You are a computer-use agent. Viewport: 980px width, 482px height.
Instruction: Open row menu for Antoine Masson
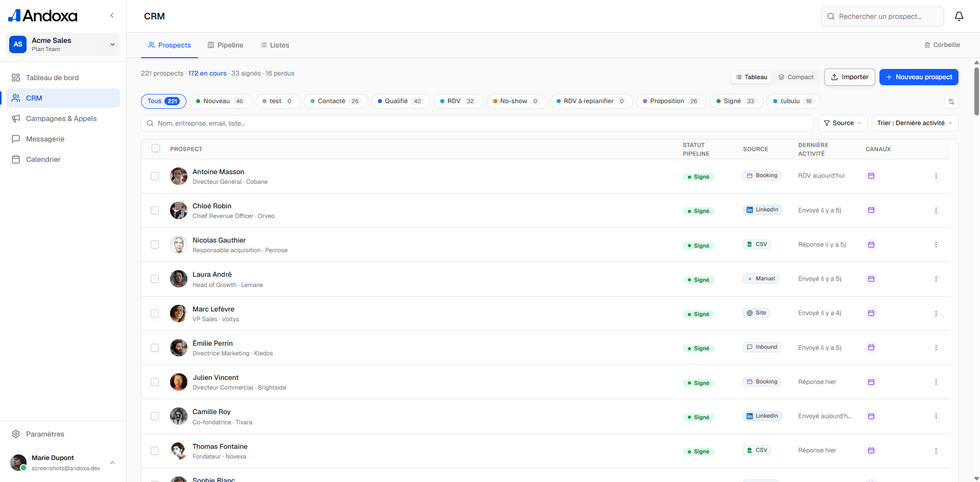coord(936,176)
